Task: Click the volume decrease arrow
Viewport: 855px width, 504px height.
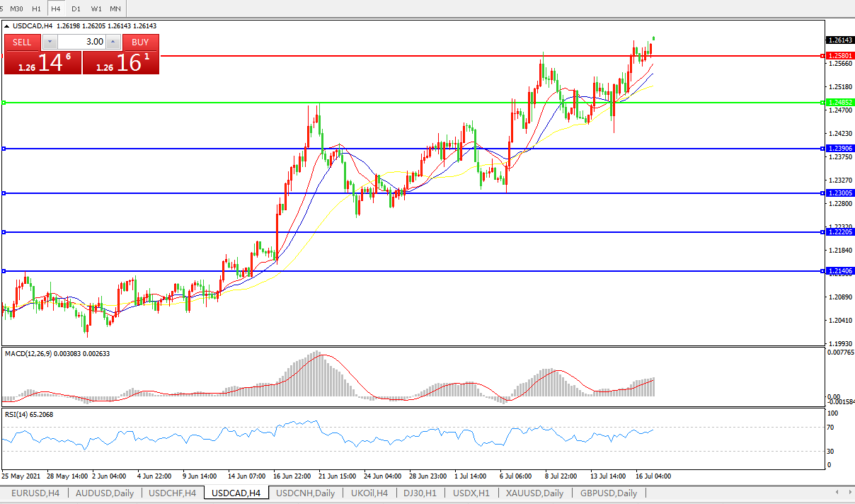Action: [48, 42]
